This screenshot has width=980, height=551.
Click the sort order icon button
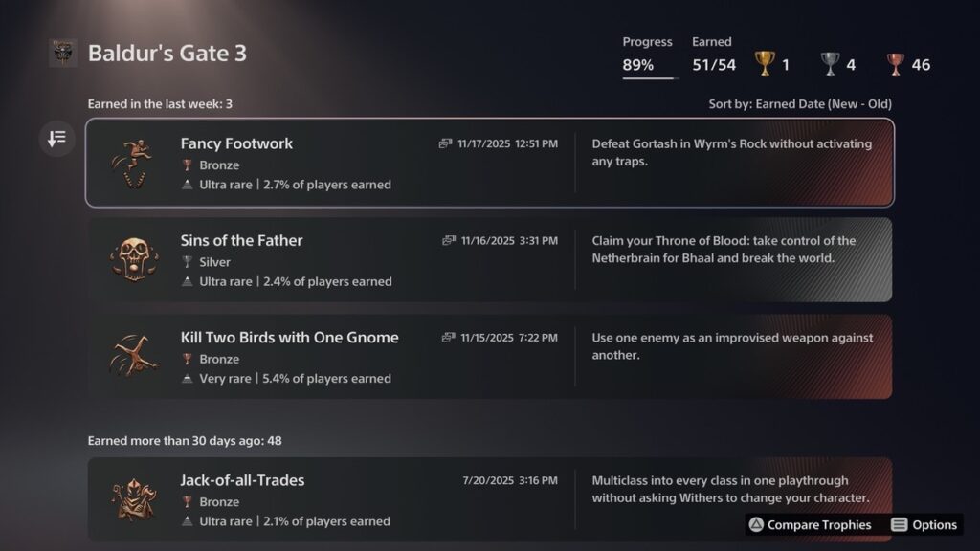(56, 140)
